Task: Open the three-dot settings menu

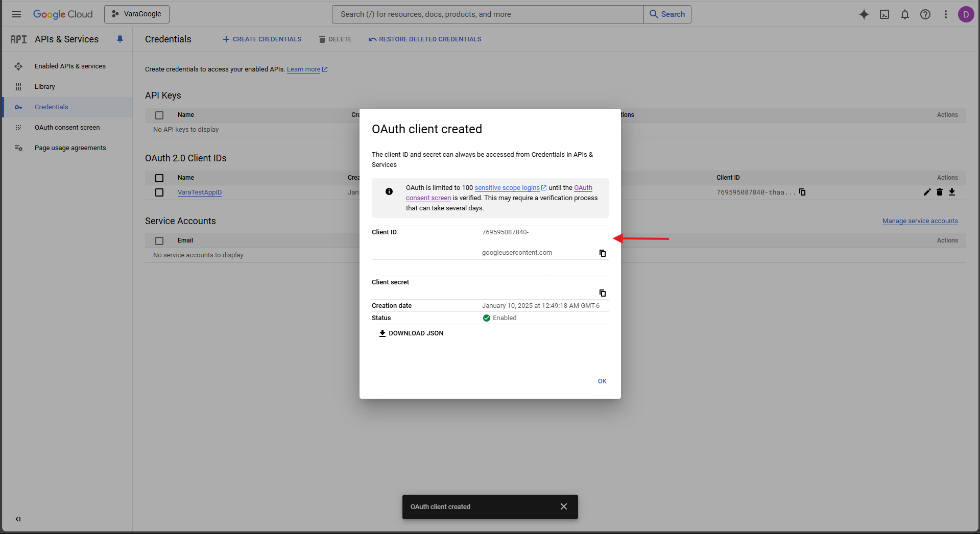Action: pyautogui.click(x=946, y=14)
